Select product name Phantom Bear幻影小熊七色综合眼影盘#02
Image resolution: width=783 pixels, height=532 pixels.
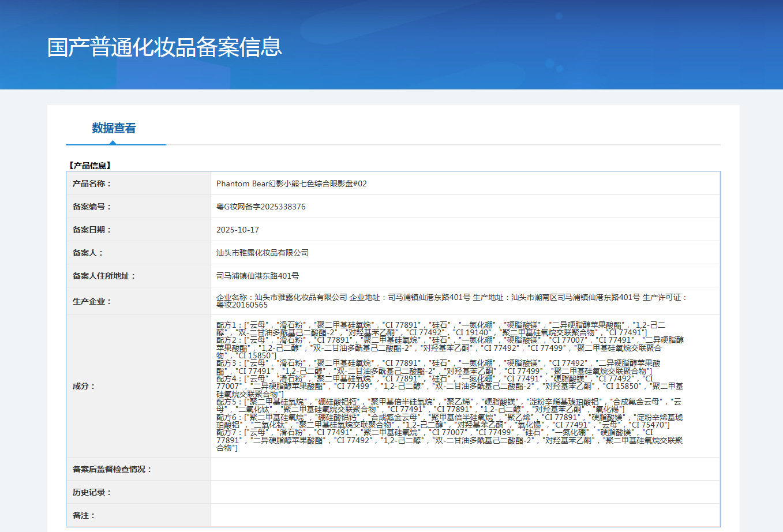pyautogui.click(x=291, y=183)
